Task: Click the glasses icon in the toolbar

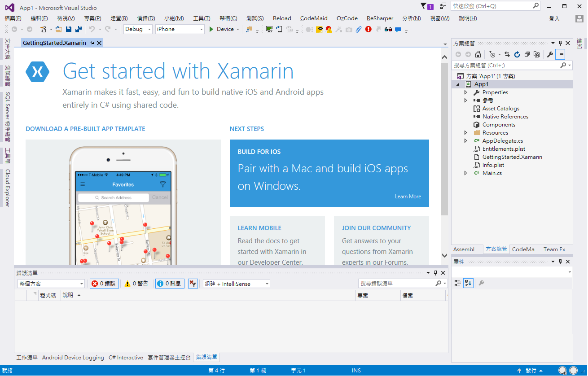Action: coord(388,29)
